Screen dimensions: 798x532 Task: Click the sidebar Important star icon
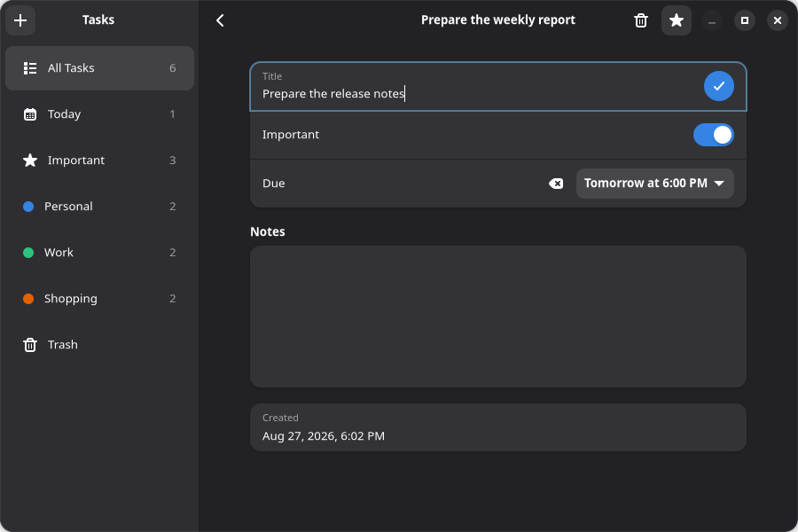(x=30, y=160)
